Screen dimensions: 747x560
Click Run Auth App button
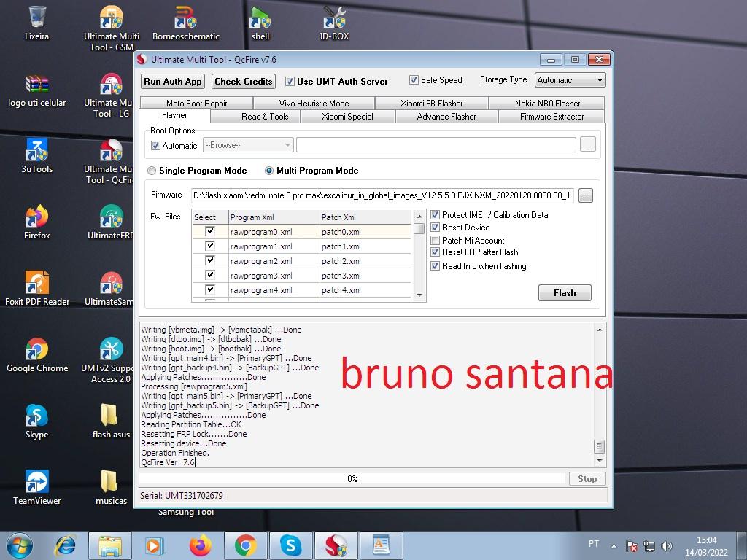(x=173, y=82)
